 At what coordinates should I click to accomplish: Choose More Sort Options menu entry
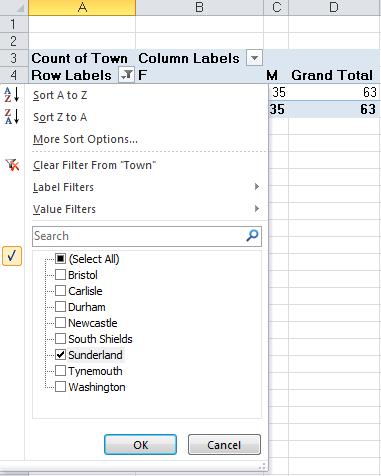(x=85, y=139)
